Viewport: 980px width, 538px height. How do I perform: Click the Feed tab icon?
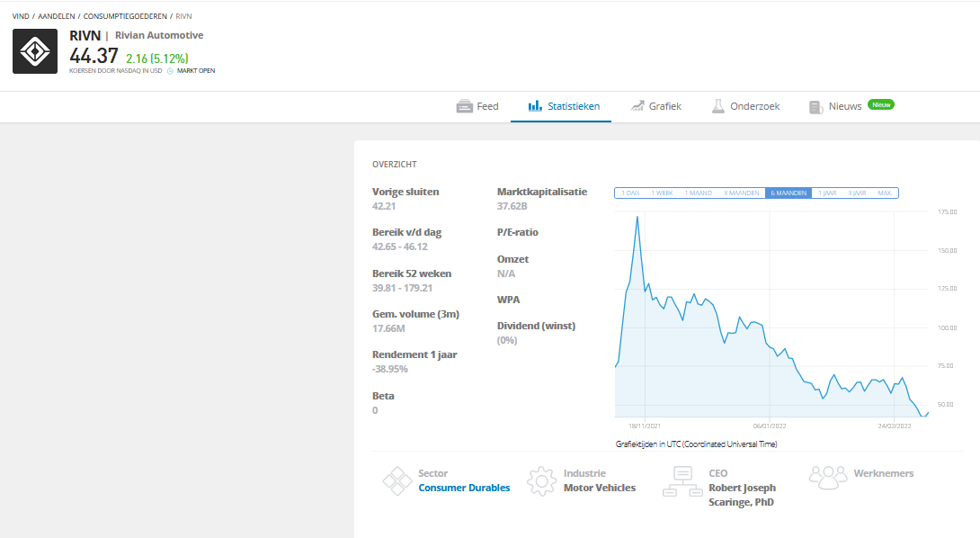(x=464, y=106)
